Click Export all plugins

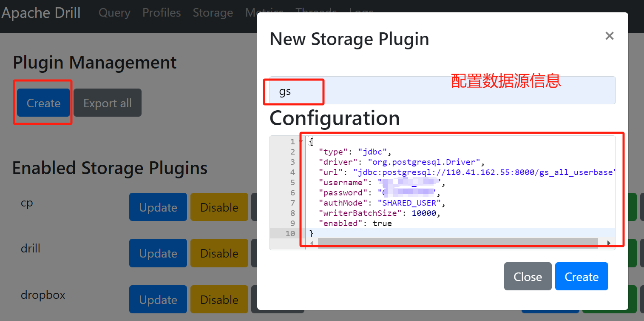(x=107, y=103)
